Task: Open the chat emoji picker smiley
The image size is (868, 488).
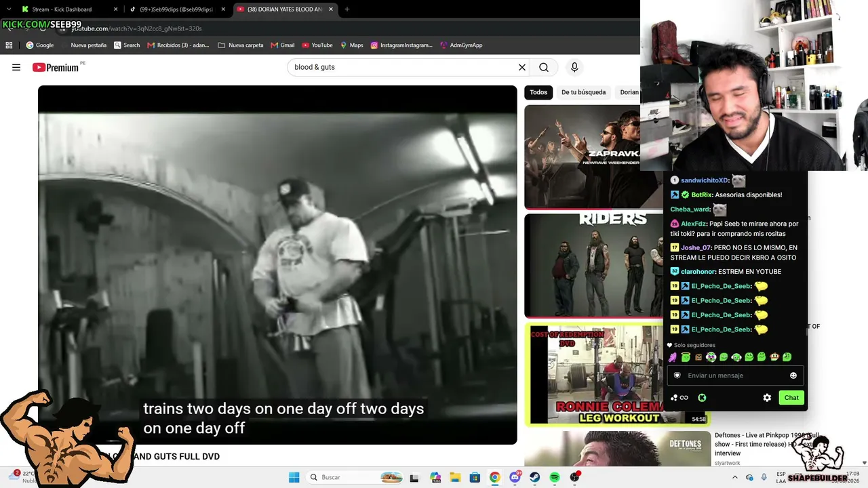Action: point(793,375)
